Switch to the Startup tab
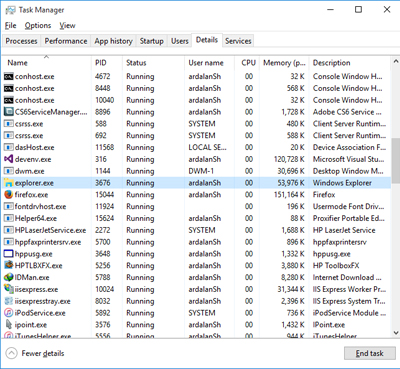Viewport: 400px width, 369px height. (x=152, y=41)
